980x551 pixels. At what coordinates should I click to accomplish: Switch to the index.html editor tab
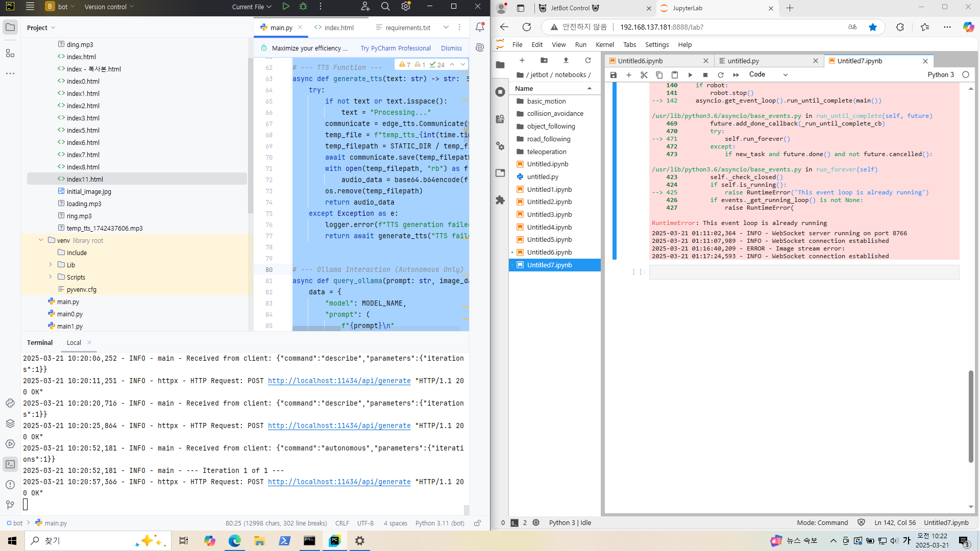[x=338, y=28]
